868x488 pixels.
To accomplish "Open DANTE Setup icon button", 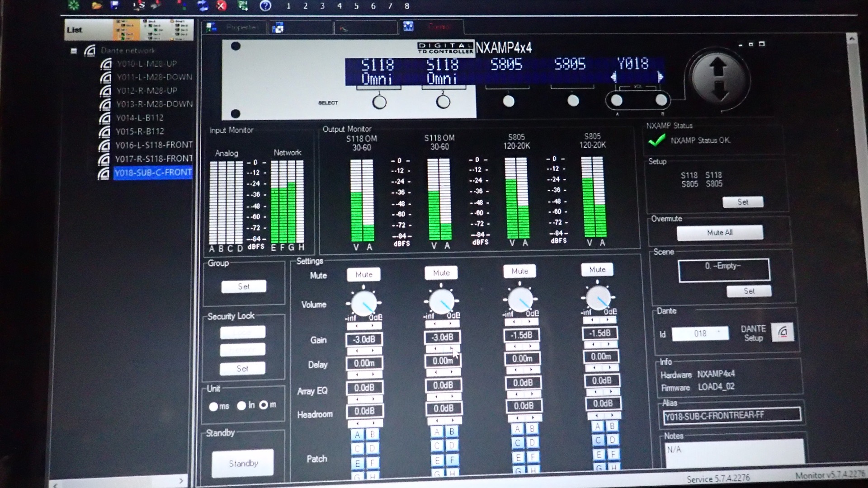I will click(783, 333).
